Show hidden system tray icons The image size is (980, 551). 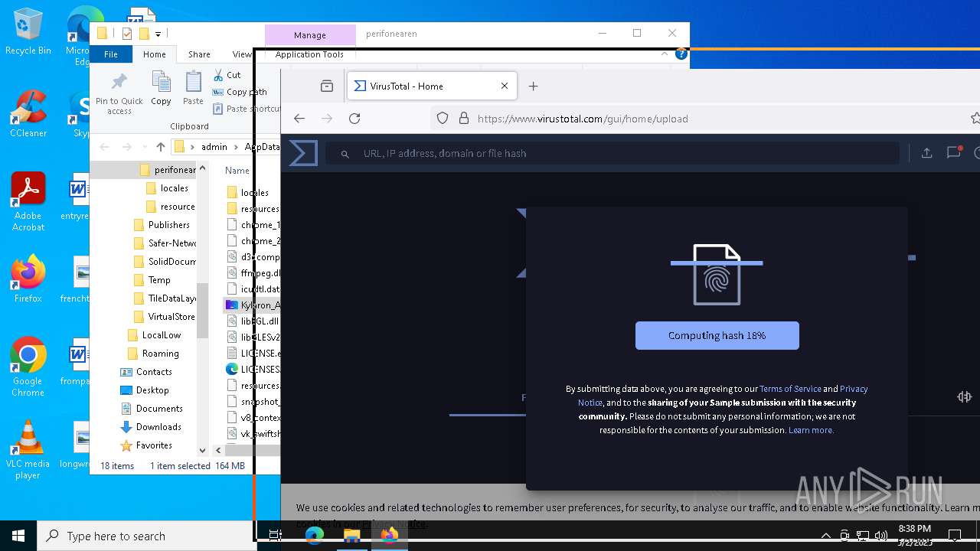tap(825, 536)
